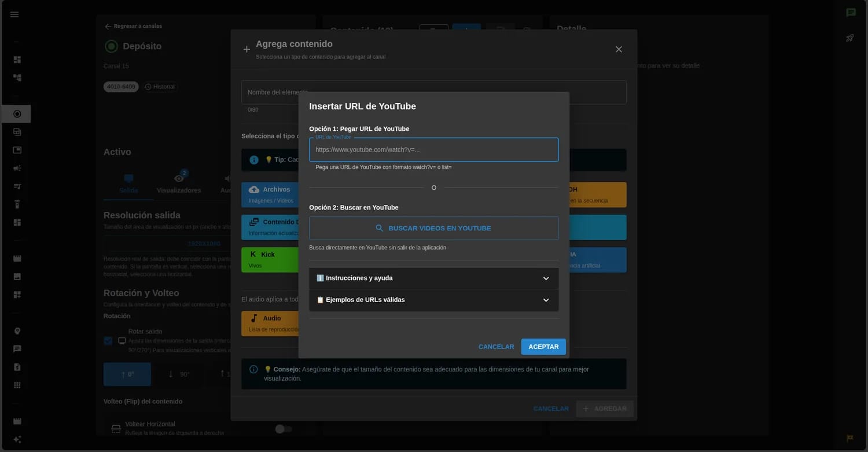
Task: Open the Historial chip
Action: coord(160,87)
